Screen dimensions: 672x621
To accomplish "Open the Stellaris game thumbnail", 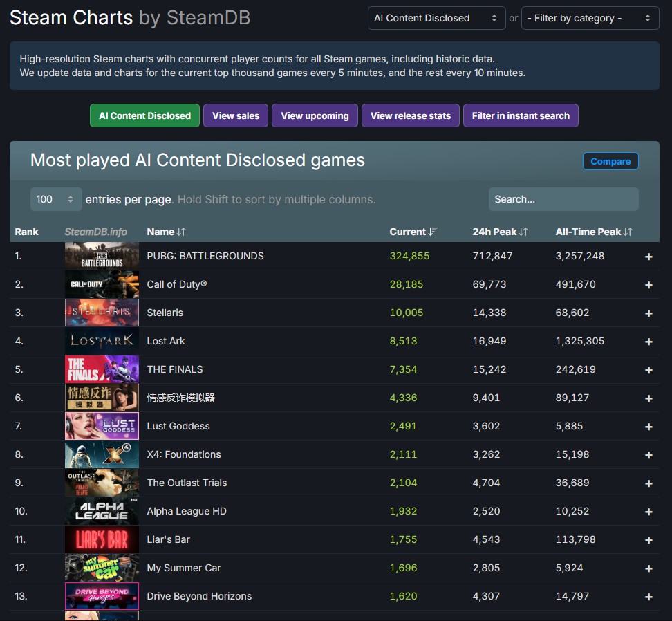I will click(x=102, y=313).
